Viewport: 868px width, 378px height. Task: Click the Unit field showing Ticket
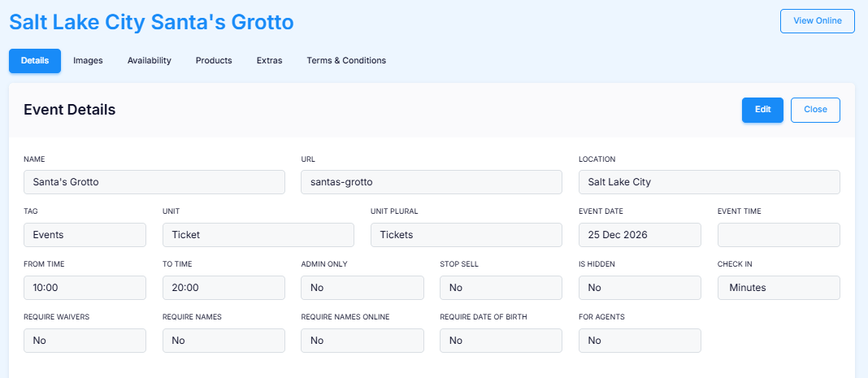258,235
